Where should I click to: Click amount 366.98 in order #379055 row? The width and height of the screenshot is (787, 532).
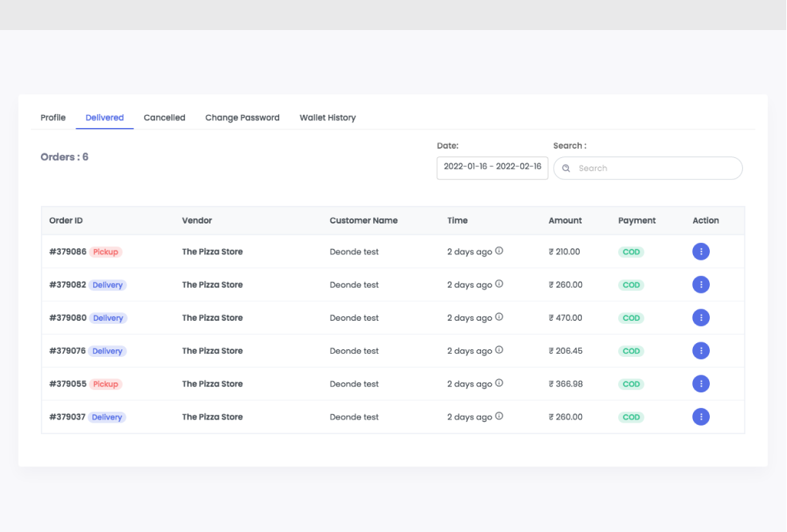click(566, 384)
